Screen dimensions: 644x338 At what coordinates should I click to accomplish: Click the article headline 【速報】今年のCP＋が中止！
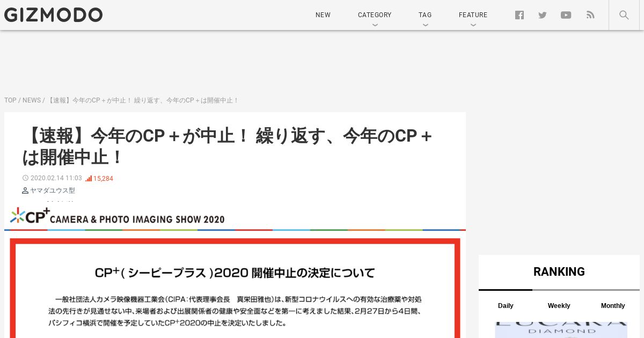(228, 146)
